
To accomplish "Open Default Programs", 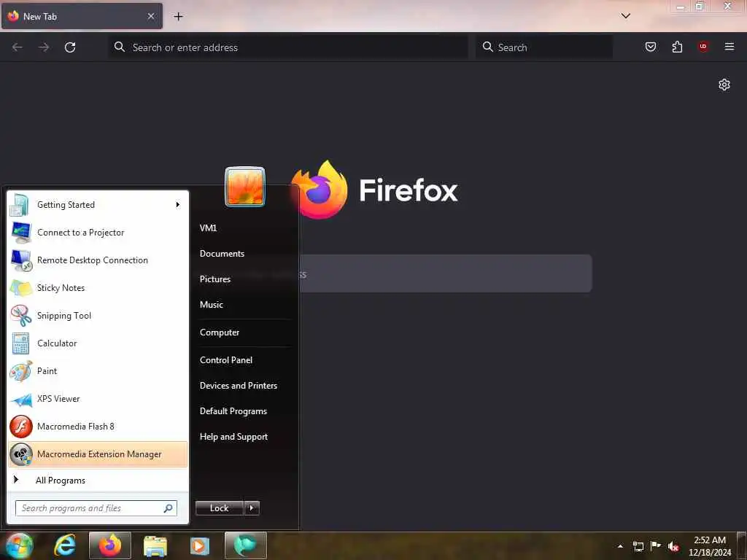I will click(x=233, y=411).
